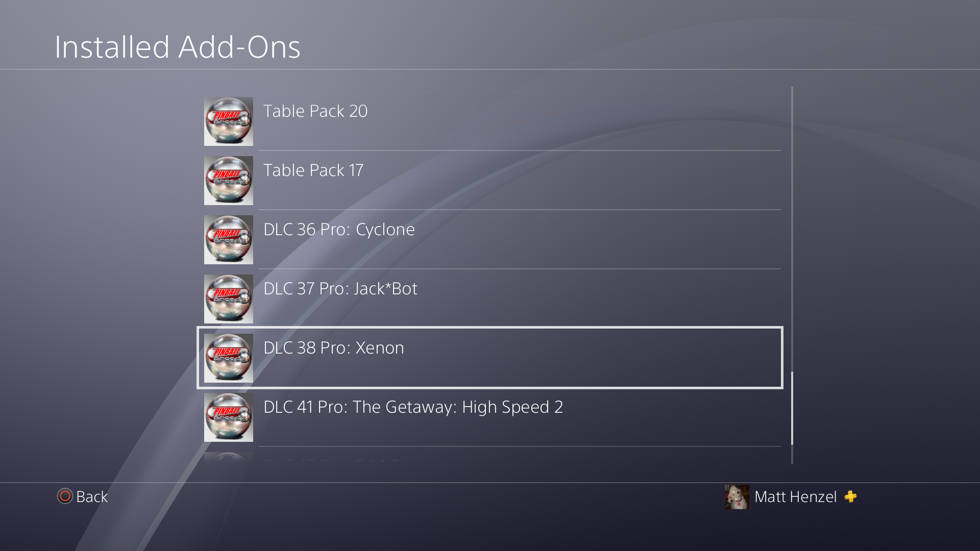The height and width of the screenshot is (551, 980).
Task: Open DLC 36 Pro: Cyclone
Action: click(490, 240)
